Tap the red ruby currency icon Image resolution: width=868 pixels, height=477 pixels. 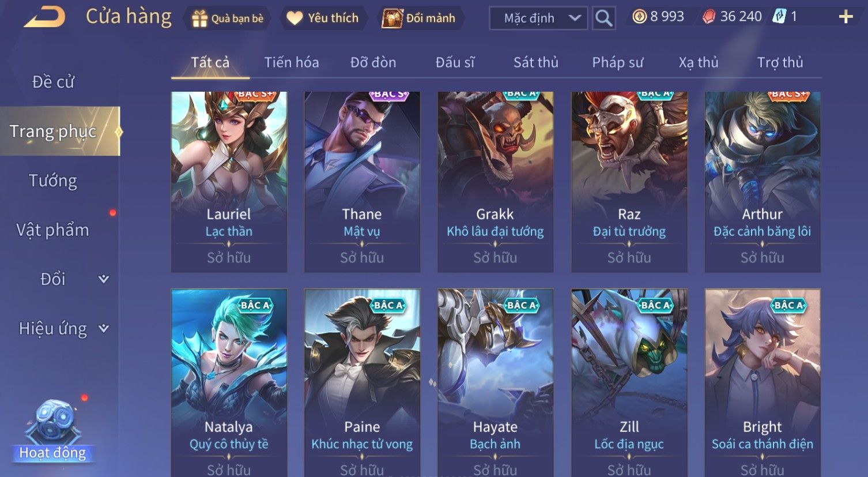(709, 17)
